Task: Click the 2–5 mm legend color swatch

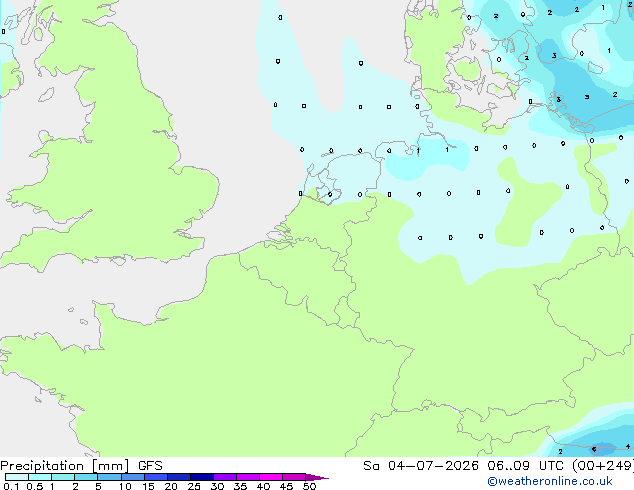Action: tap(86, 477)
